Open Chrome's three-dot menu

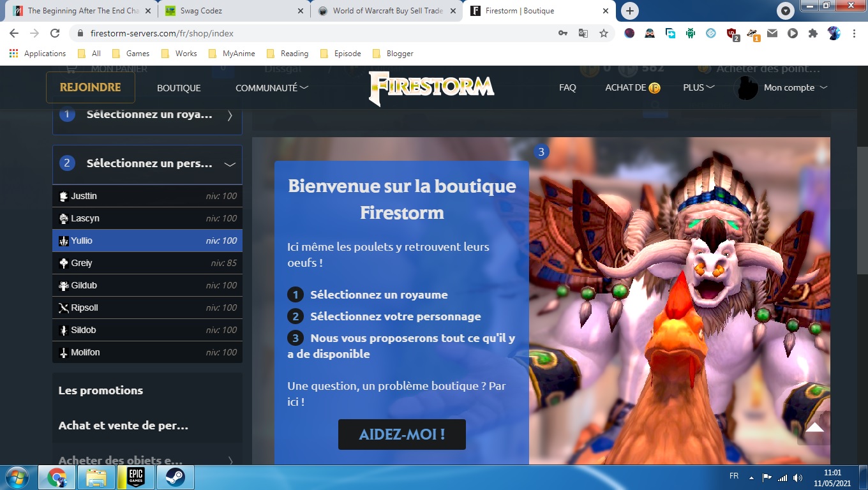[855, 33]
